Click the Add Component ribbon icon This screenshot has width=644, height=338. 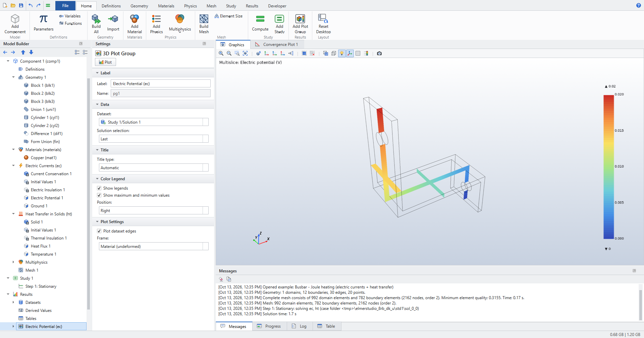tap(15, 24)
